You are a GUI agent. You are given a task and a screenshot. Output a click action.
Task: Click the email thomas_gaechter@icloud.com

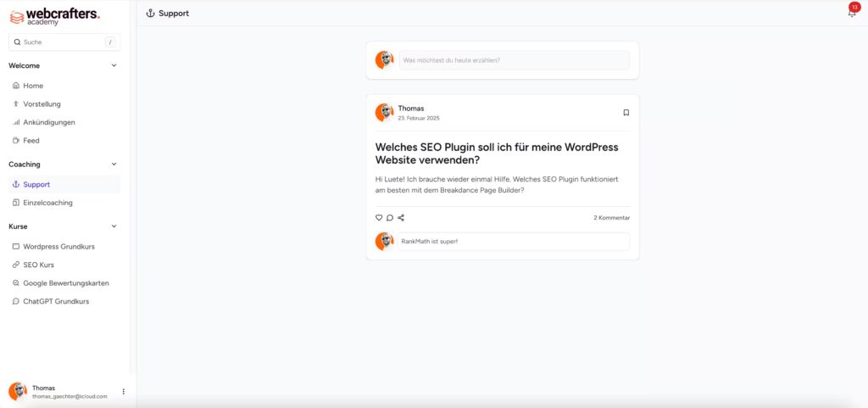pos(70,396)
